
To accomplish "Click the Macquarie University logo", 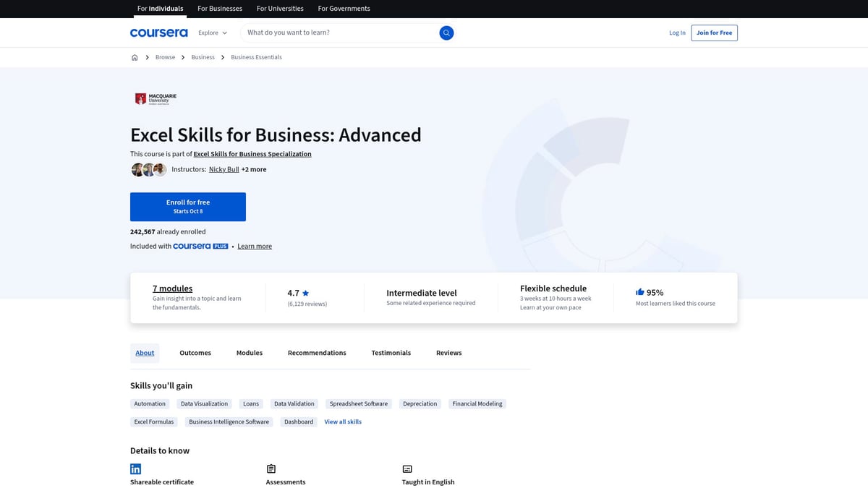I will click(153, 98).
